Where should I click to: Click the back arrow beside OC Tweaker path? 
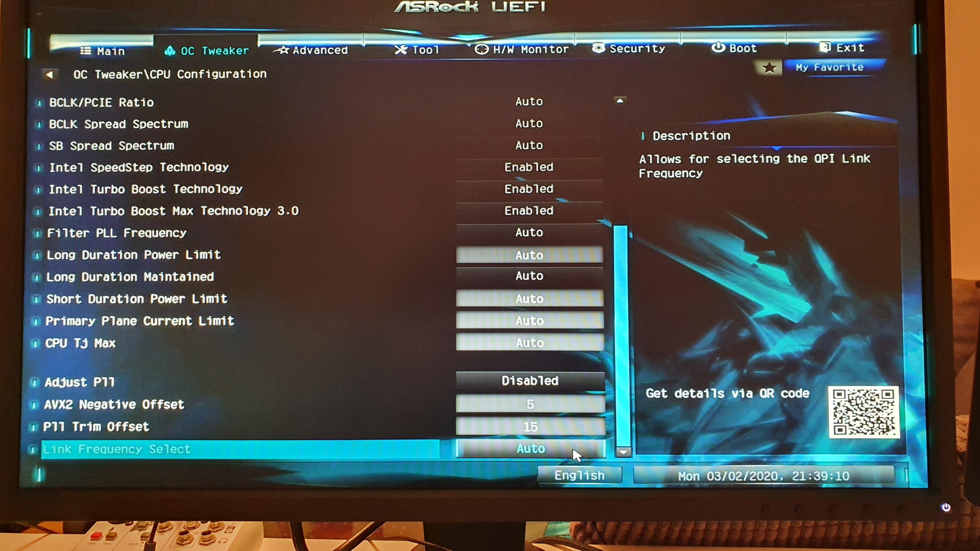50,74
